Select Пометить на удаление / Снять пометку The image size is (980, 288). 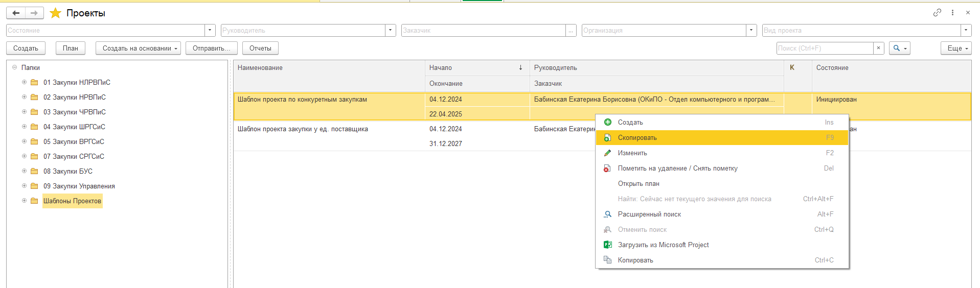(x=722, y=168)
